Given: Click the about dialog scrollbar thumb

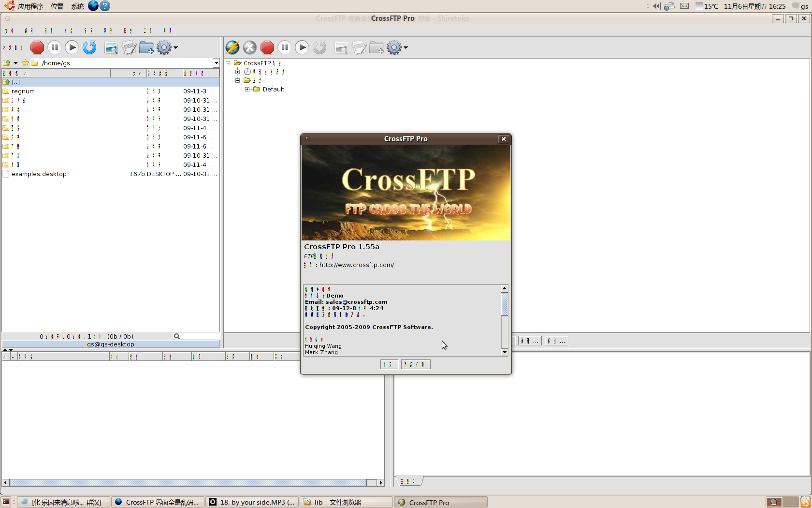Looking at the screenshot, I should tap(505, 304).
